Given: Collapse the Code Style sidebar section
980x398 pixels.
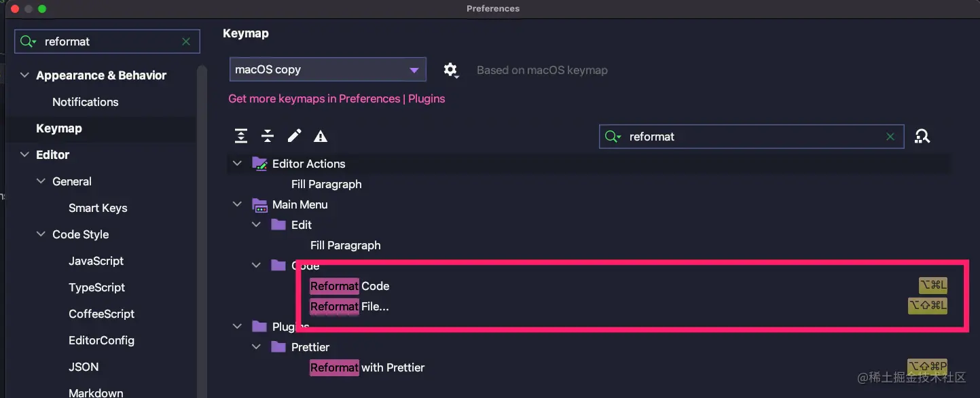Looking at the screenshot, I should click(41, 234).
